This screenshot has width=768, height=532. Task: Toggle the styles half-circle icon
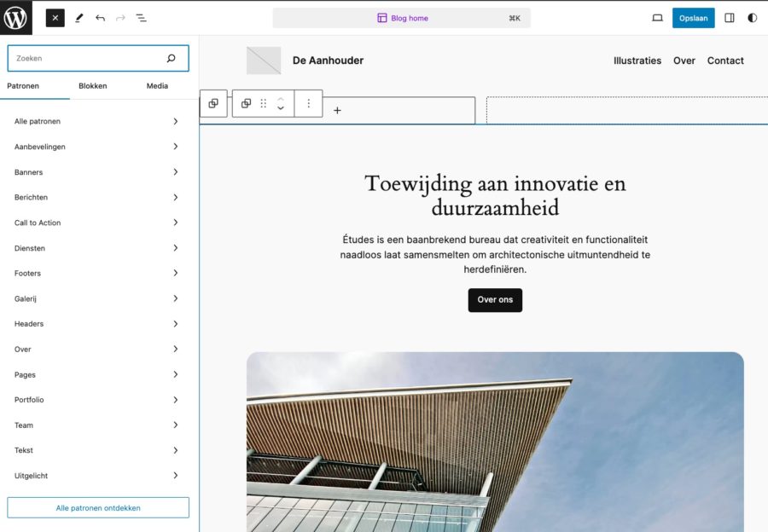(752, 18)
